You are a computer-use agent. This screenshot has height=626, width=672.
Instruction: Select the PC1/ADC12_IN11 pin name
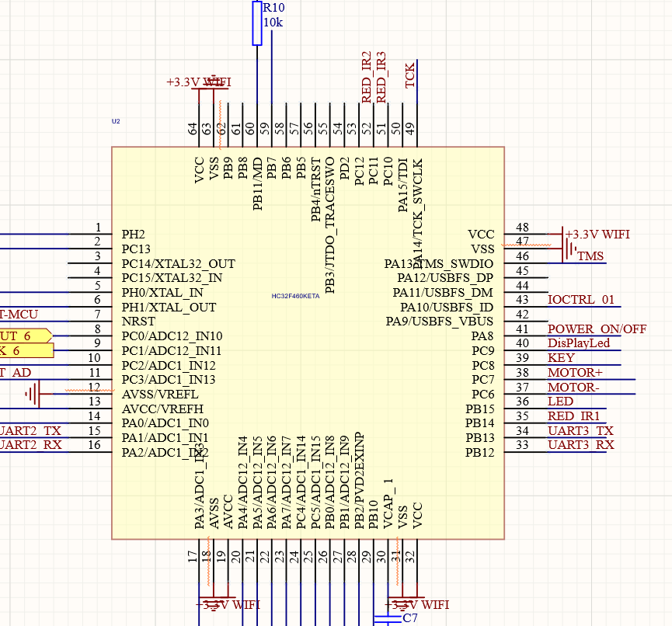pyautogui.click(x=172, y=350)
